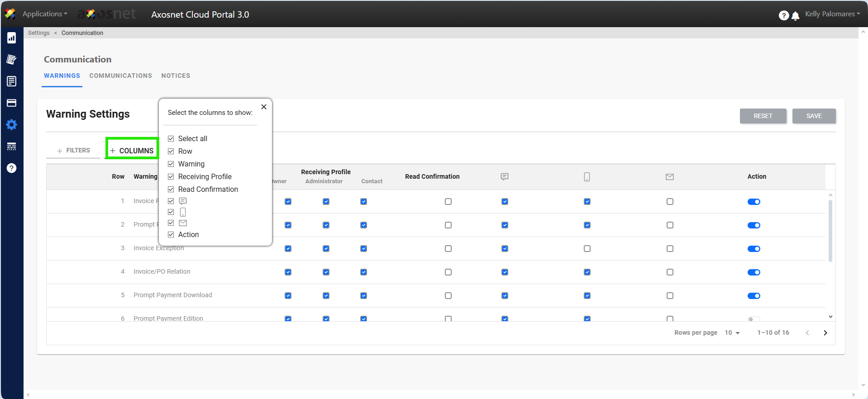868x399 pixels.
Task: Check Read Confirmation box for row 1
Action: click(x=448, y=202)
